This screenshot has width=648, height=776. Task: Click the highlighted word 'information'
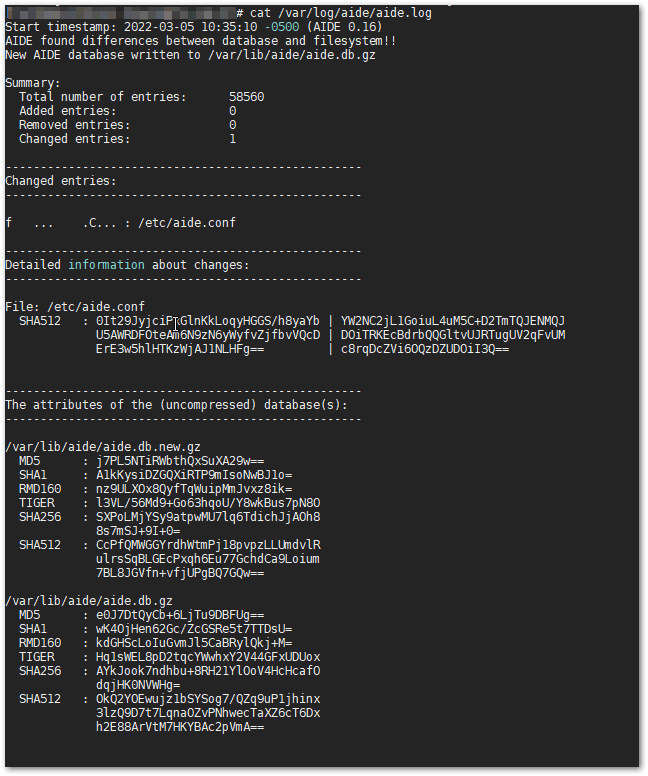106,265
